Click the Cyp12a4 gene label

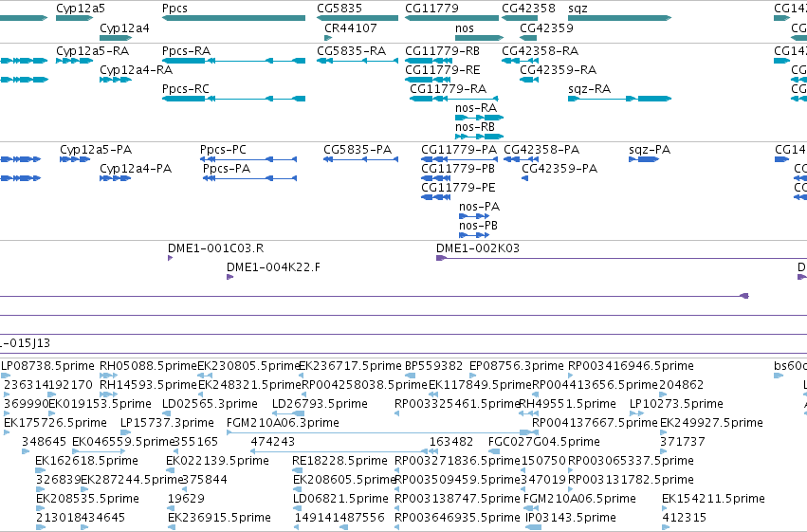click(x=124, y=28)
